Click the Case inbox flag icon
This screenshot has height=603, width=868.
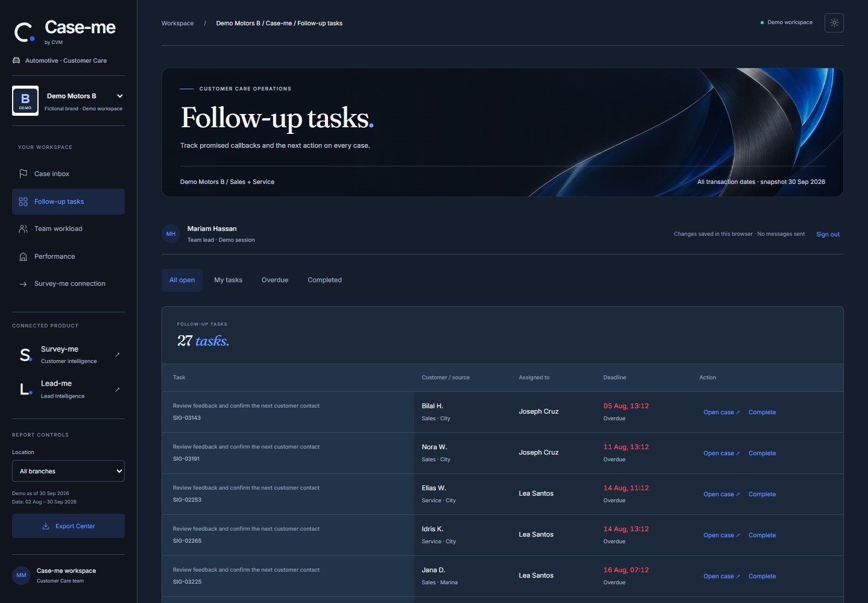pyautogui.click(x=23, y=174)
